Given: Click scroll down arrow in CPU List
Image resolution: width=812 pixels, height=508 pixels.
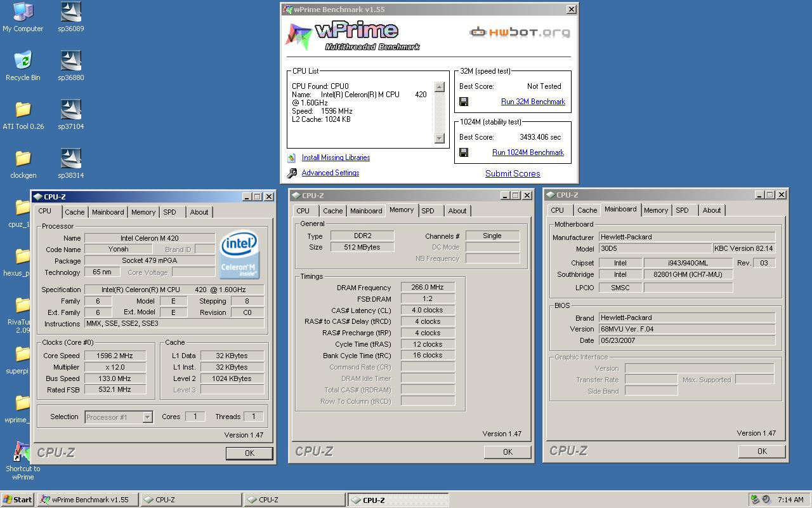Looking at the screenshot, I should (440, 138).
